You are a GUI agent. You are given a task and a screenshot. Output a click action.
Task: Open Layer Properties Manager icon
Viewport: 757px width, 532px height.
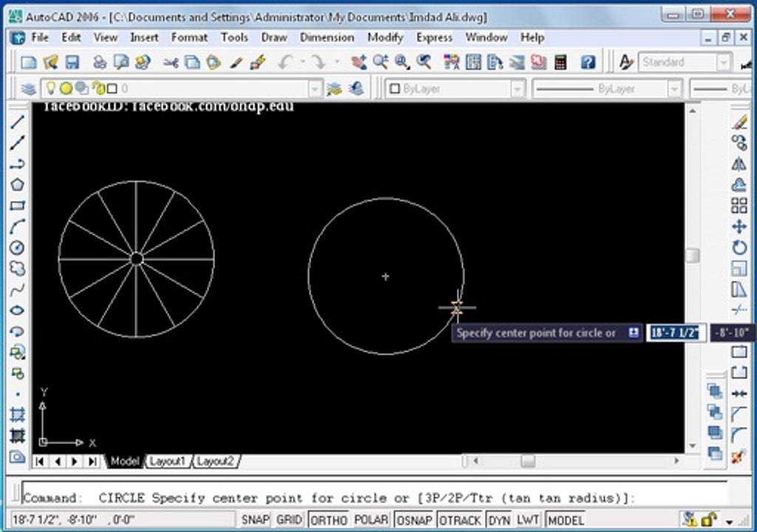click(x=28, y=89)
